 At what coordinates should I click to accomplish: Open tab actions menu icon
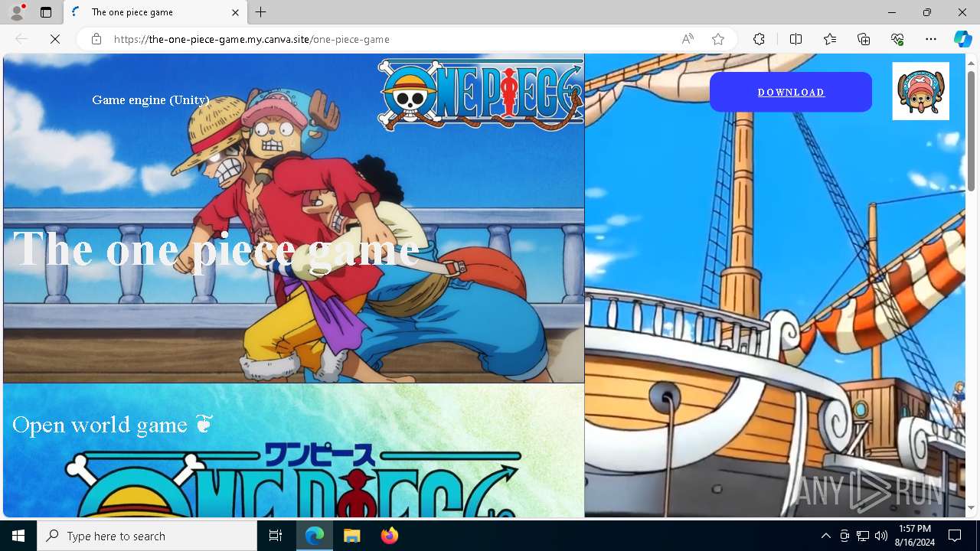click(46, 12)
